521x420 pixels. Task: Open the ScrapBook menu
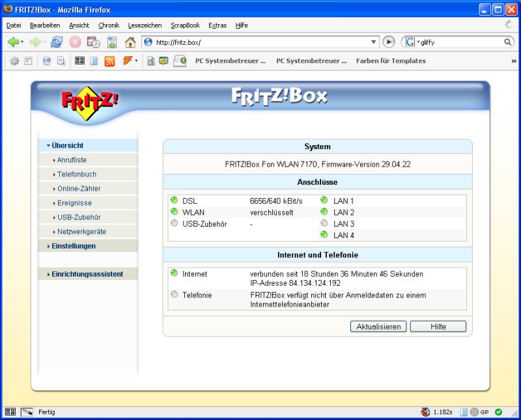click(x=185, y=25)
